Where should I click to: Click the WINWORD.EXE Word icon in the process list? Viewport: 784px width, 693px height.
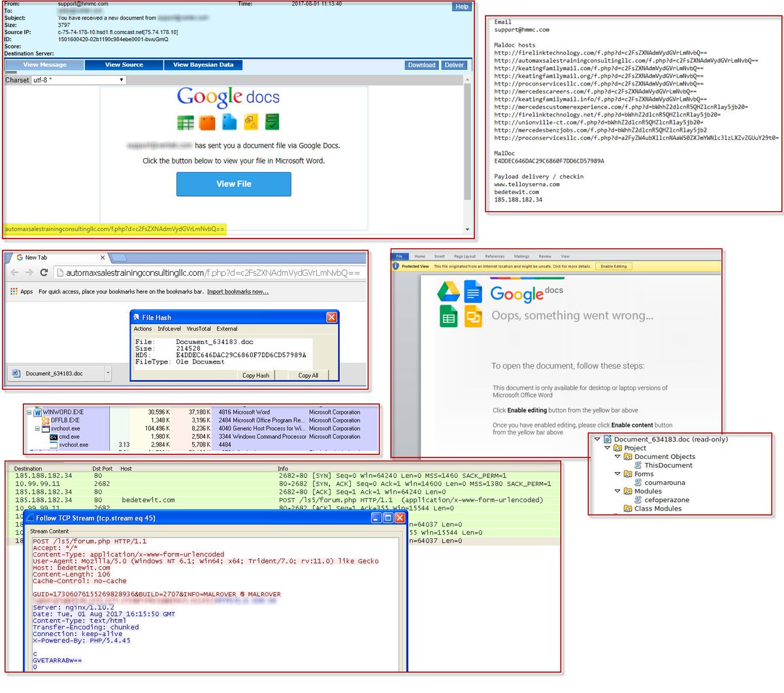pyautogui.click(x=38, y=413)
